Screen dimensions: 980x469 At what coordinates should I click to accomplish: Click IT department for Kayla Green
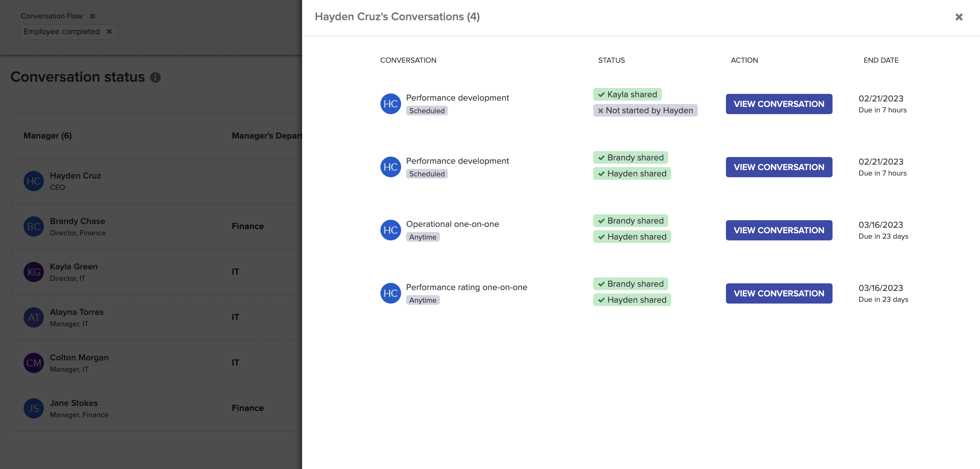pyautogui.click(x=235, y=272)
